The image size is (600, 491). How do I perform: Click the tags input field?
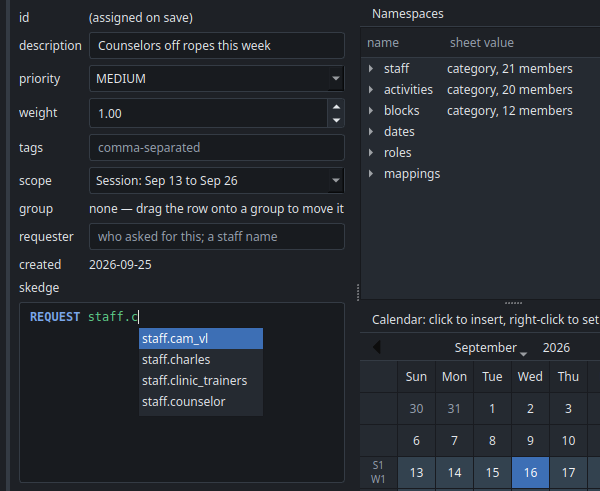click(x=217, y=147)
